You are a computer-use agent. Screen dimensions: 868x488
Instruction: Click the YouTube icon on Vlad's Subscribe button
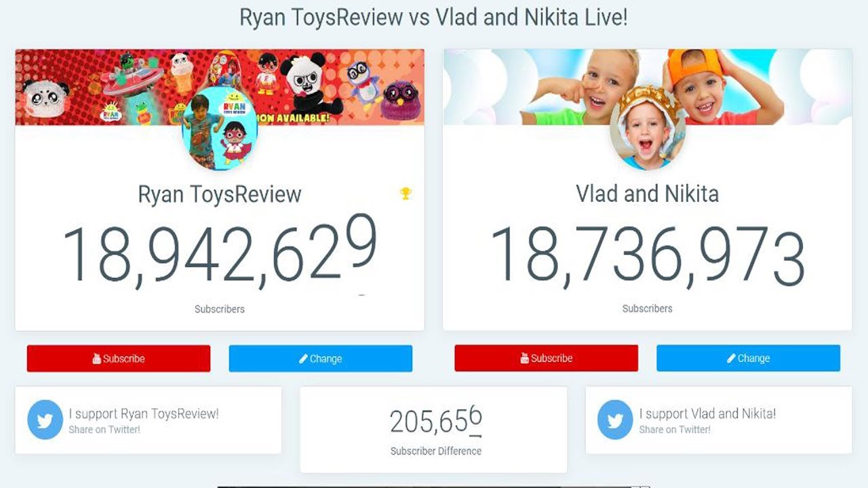point(525,359)
